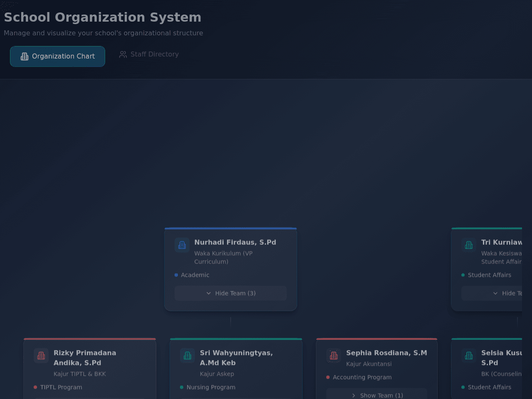Open the Organization Chart tab

[x=57, y=57]
